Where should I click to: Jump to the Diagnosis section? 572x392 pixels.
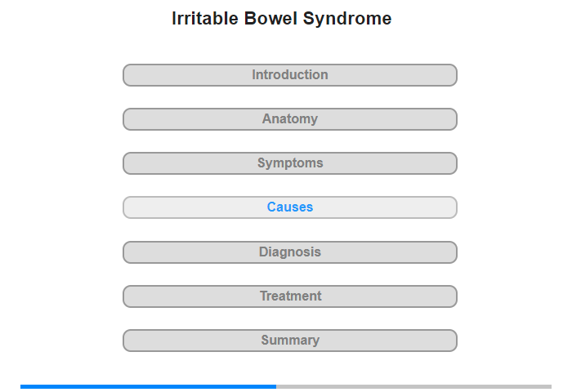coord(290,252)
